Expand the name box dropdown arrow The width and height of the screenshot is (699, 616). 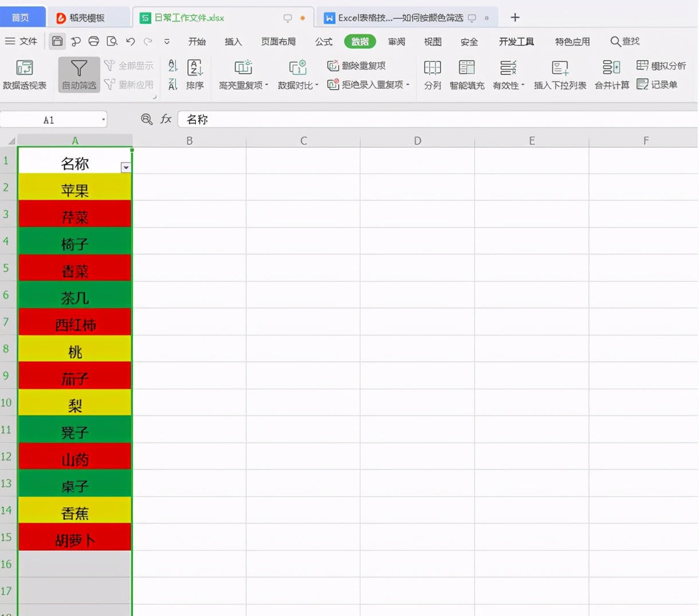pos(104,120)
